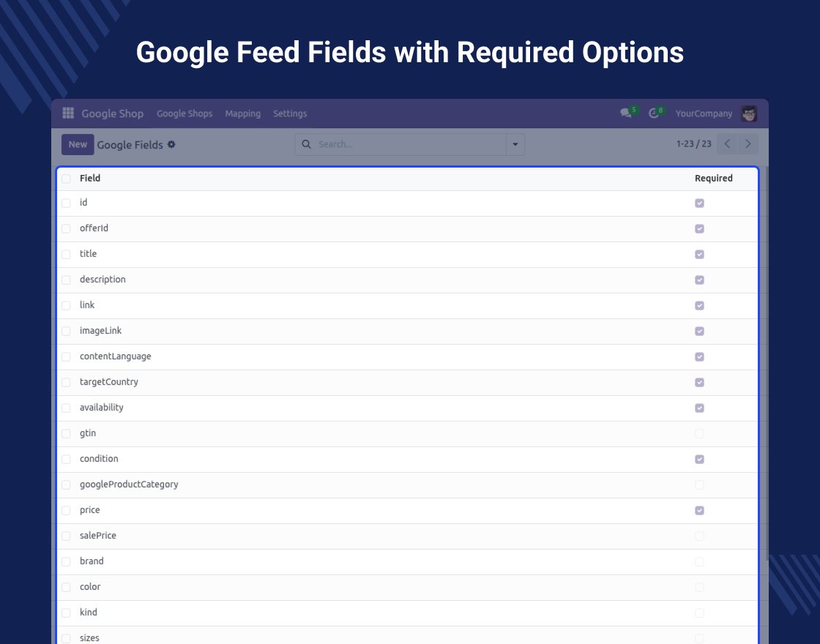The height and width of the screenshot is (644, 820).
Task: Toggle Required checkbox for condition
Action: [x=699, y=460]
